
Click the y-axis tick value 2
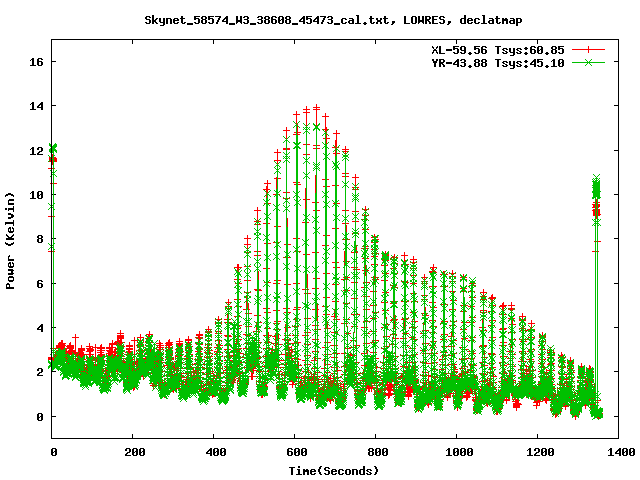coord(40,372)
